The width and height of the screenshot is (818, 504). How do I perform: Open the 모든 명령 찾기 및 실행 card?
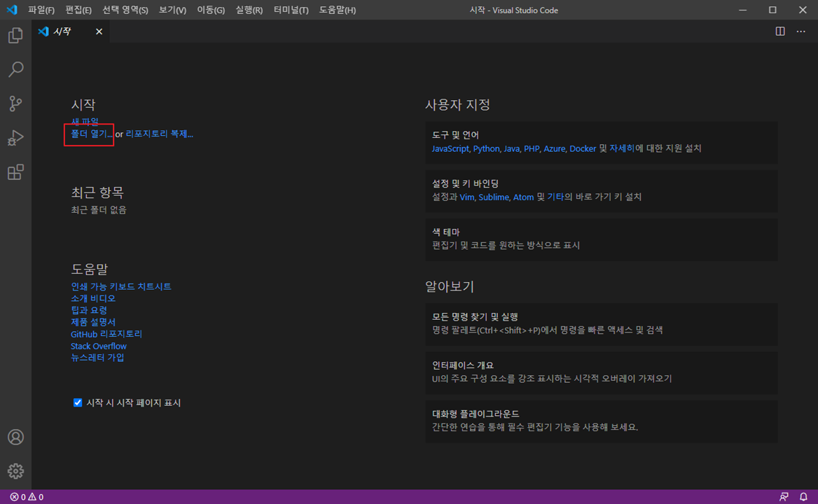coord(602,323)
